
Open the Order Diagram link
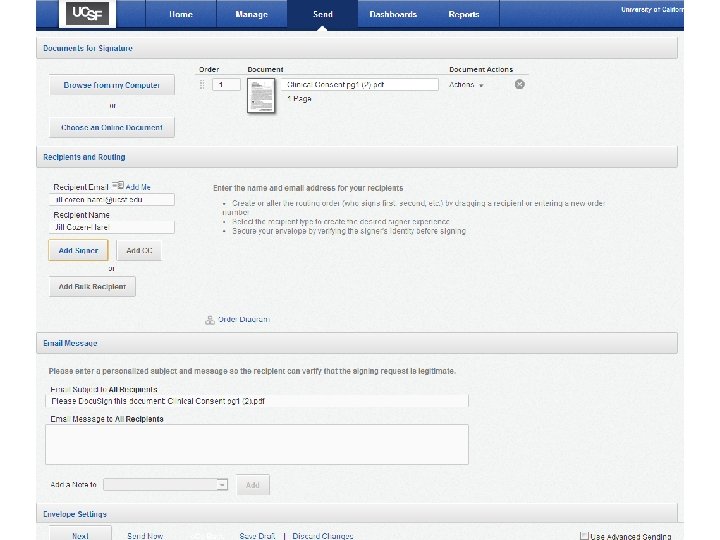click(x=243, y=319)
